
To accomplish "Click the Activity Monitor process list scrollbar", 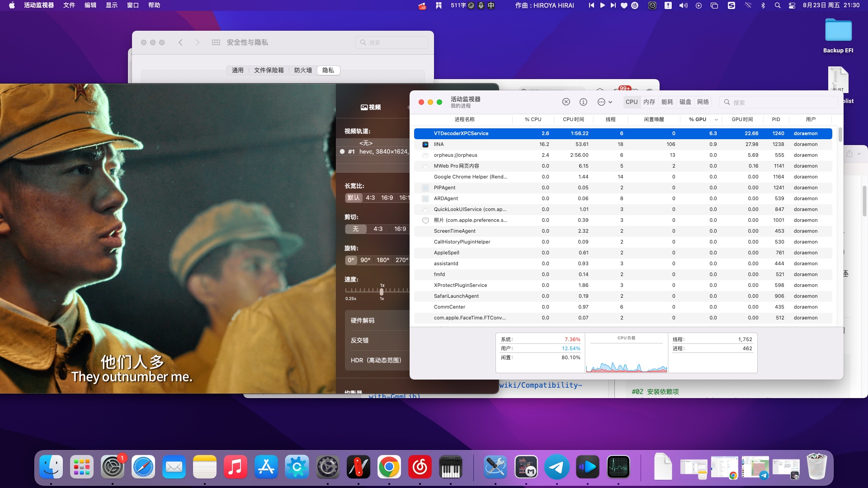I will (840, 135).
